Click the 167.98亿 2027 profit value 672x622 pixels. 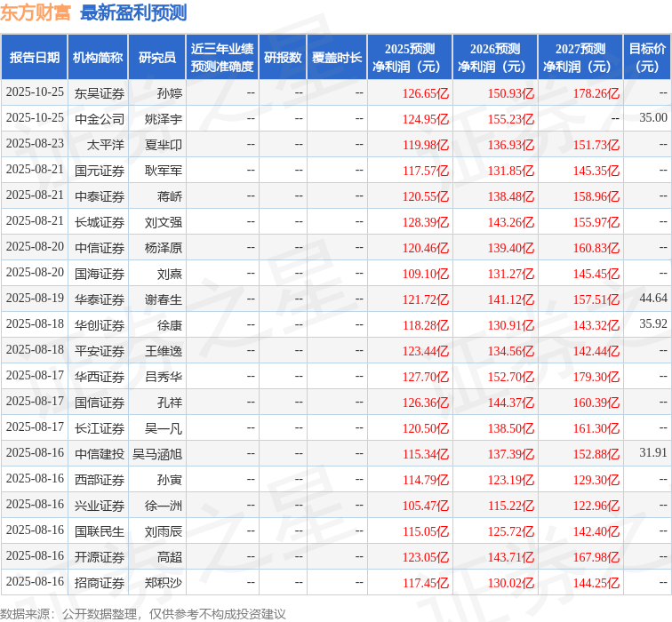coord(596,557)
